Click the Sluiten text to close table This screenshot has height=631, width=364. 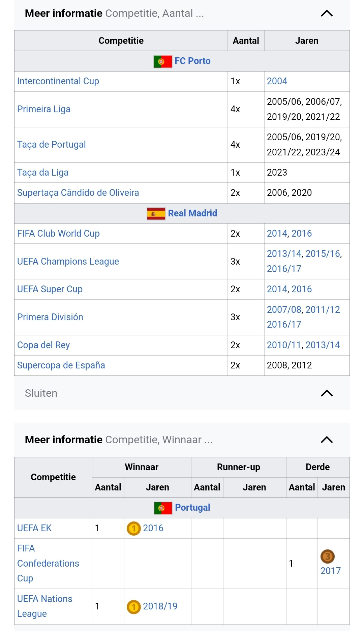(x=41, y=393)
